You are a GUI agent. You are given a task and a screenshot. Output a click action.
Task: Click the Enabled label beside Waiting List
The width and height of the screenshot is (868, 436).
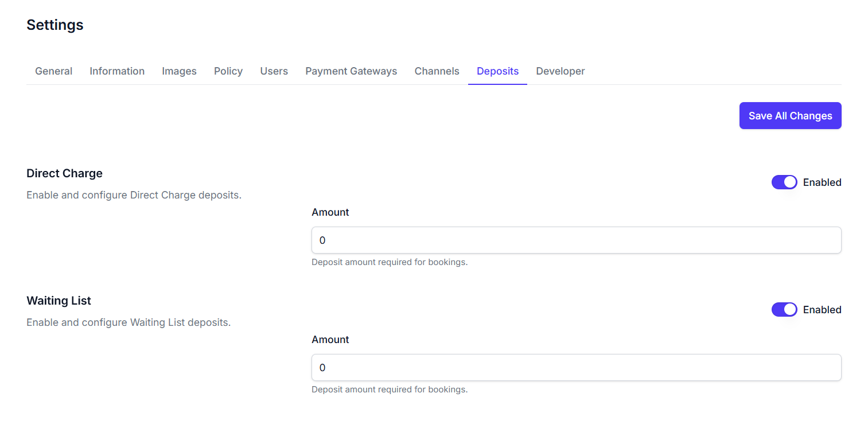tap(822, 310)
